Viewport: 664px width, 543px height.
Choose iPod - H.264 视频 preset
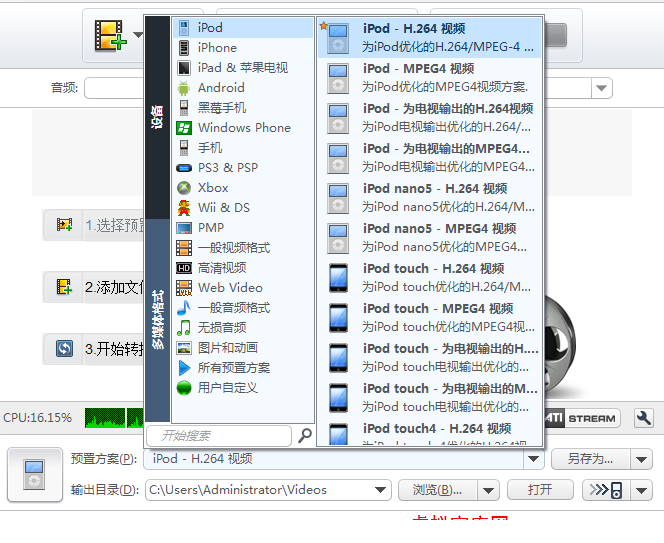[429, 38]
